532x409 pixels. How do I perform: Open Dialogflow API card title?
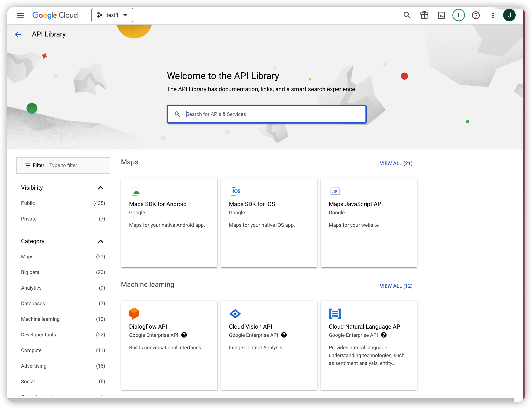(148, 327)
